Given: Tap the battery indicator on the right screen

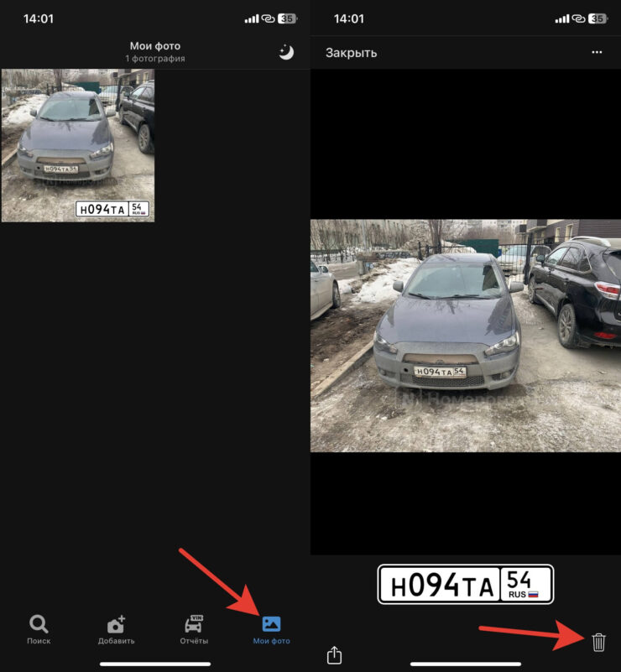Looking at the screenshot, I should (x=597, y=18).
